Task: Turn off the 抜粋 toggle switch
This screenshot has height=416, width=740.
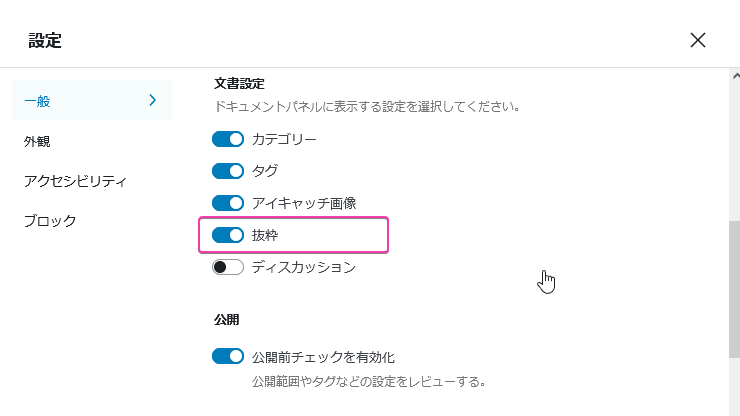Action: [x=228, y=235]
